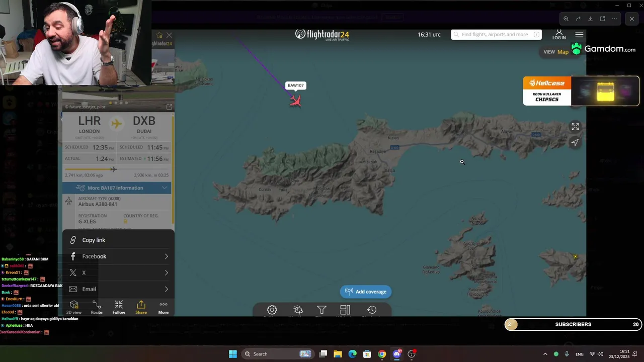Click the More BA107 information bar label
The height and width of the screenshot is (362, 644).
pos(115,188)
